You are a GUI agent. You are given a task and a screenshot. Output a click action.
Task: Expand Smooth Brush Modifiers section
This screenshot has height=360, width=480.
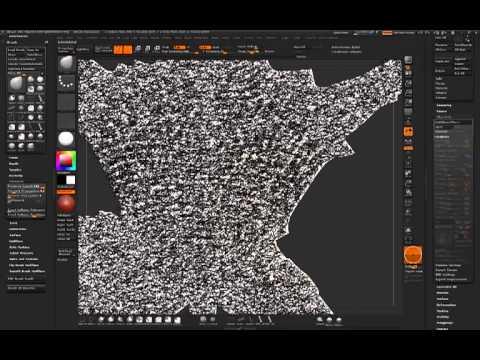pyautogui.click(x=27, y=271)
